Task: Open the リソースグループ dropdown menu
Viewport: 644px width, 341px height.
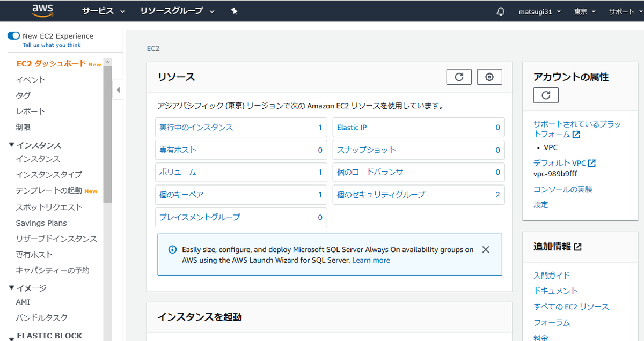Action: click(x=177, y=11)
